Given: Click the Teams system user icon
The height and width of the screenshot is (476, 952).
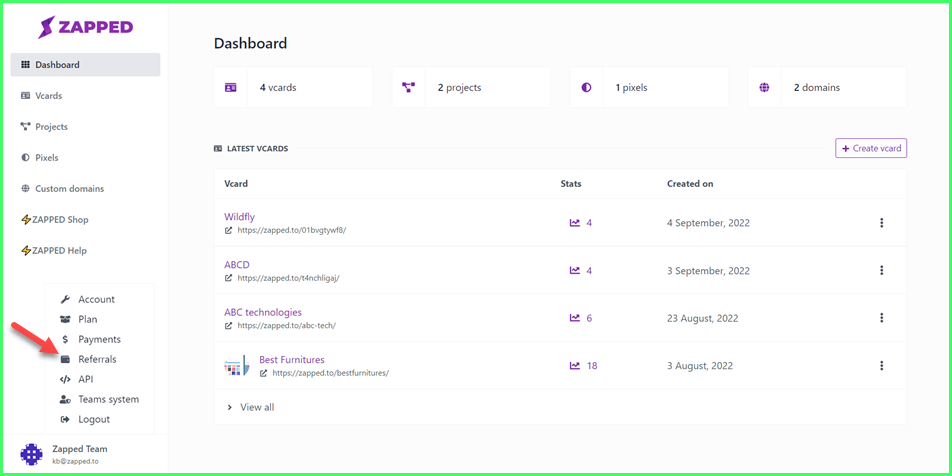Looking at the screenshot, I should (66, 400).
